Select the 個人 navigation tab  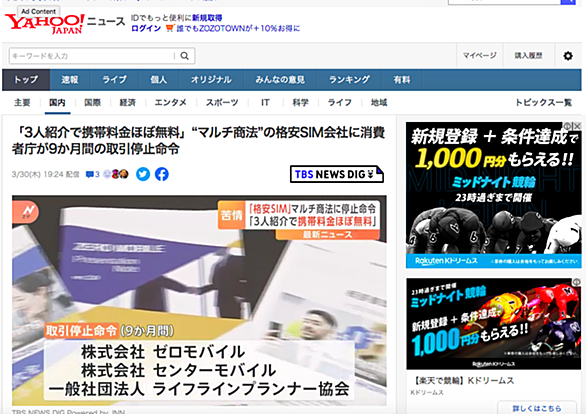[x=159, y=80]
